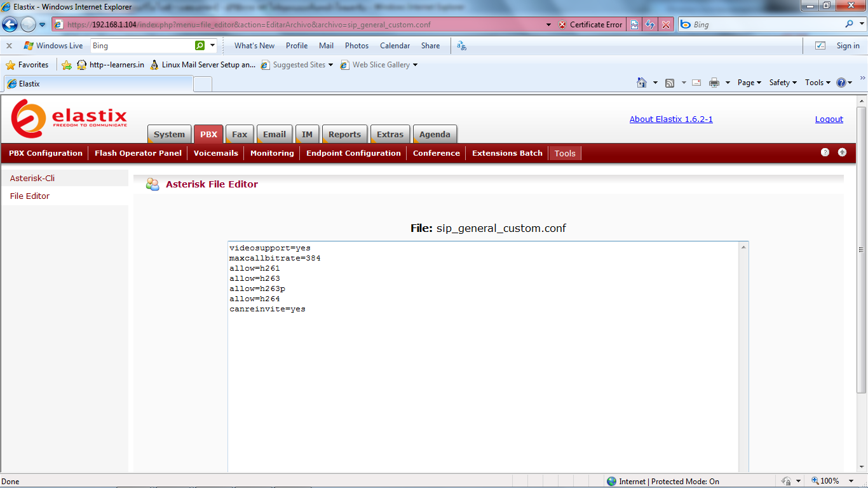This screenshot has height=488, width=868.
Task: Click the Compatibility View icon
Action: pyautogui.click(x=634, y=25)
